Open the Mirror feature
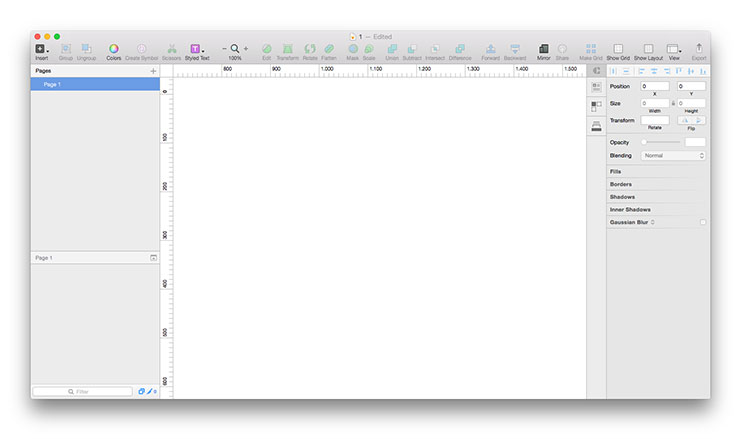The width and height of the screenshot is (744, 439). [x=543, y=49]
